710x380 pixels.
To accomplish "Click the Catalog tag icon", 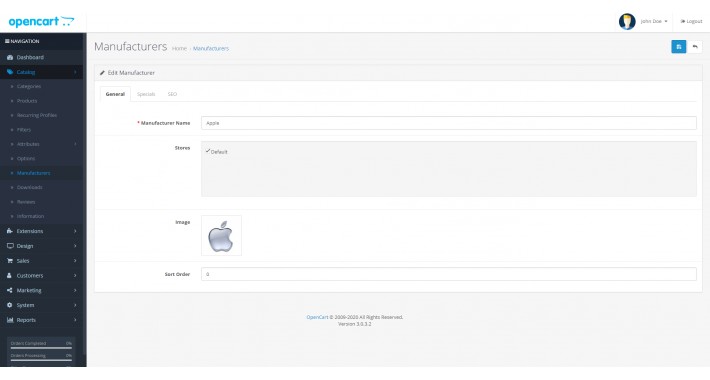I will click(x=10, y=72).
